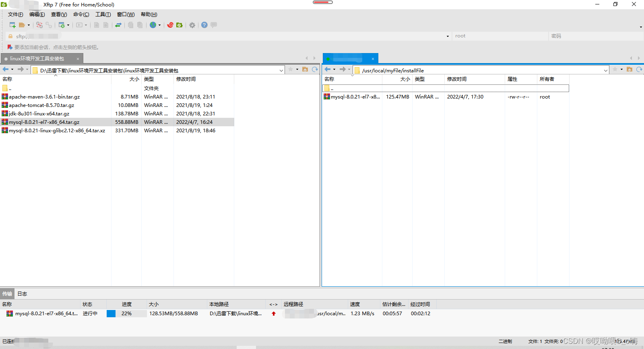Screen dimensions: 644x349
Task: Click the red bookmark flag icon
Action: click(x=10, y=47)
